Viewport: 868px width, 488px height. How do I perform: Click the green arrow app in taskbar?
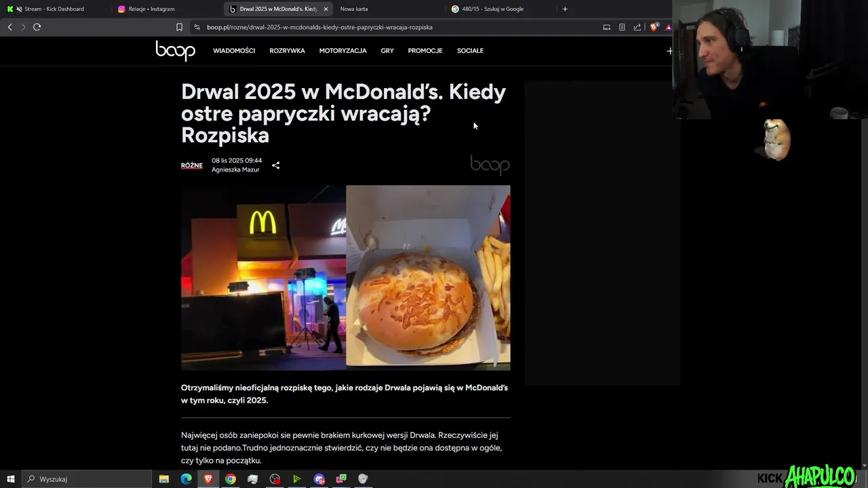[x=297, y=479]
